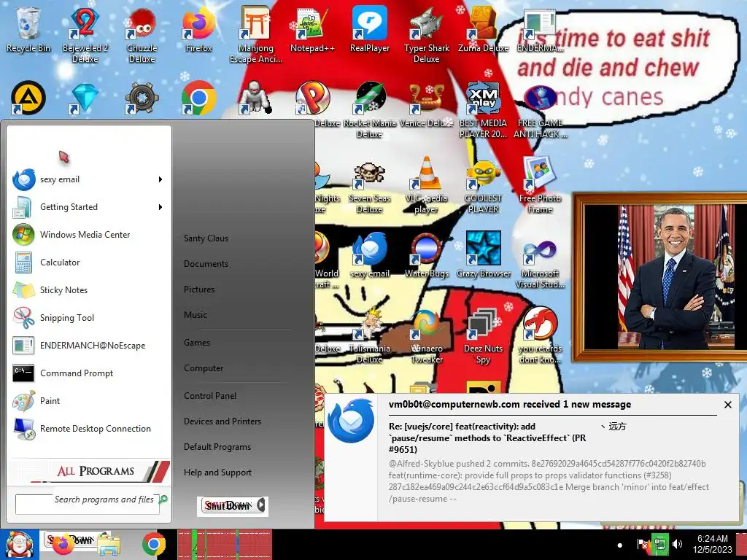Image resolution: width=747 pixels, height=560 pixels.
Task: Open network status tray icon
Action: (659, 544)
